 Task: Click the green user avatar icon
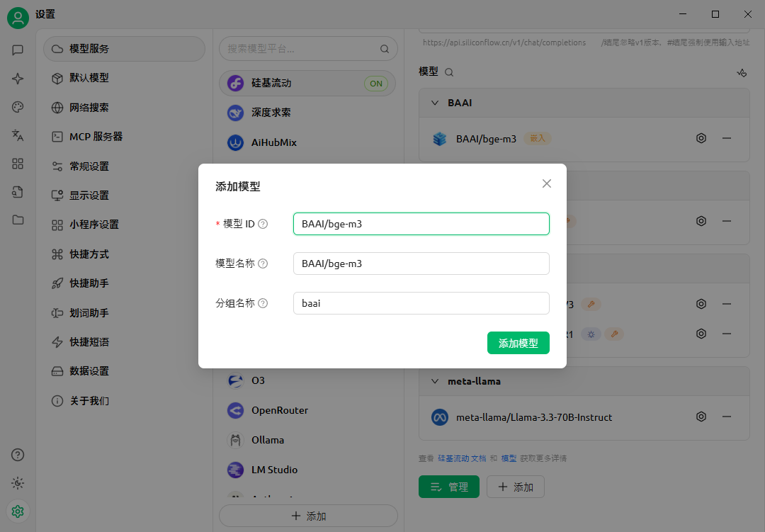18,18
